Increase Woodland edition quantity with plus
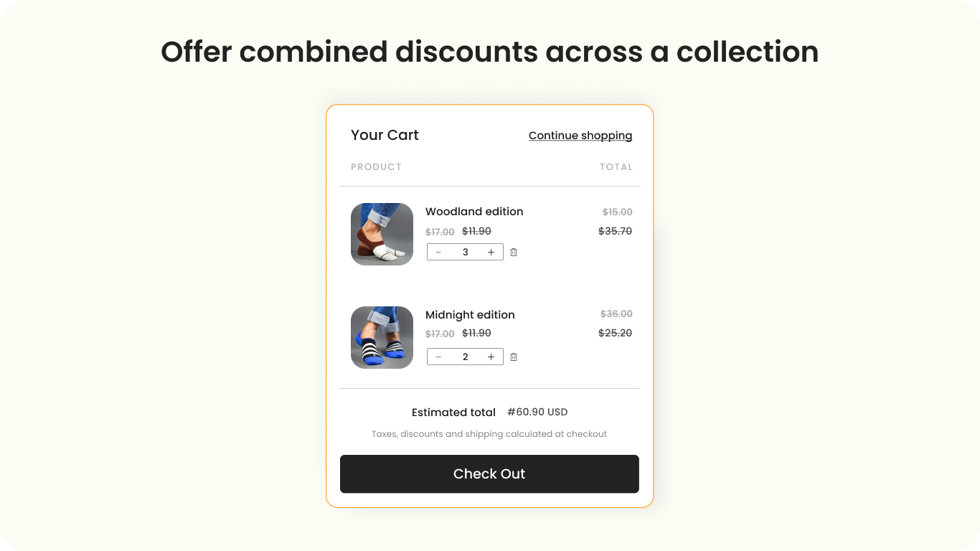 click(x=491, y=252)
